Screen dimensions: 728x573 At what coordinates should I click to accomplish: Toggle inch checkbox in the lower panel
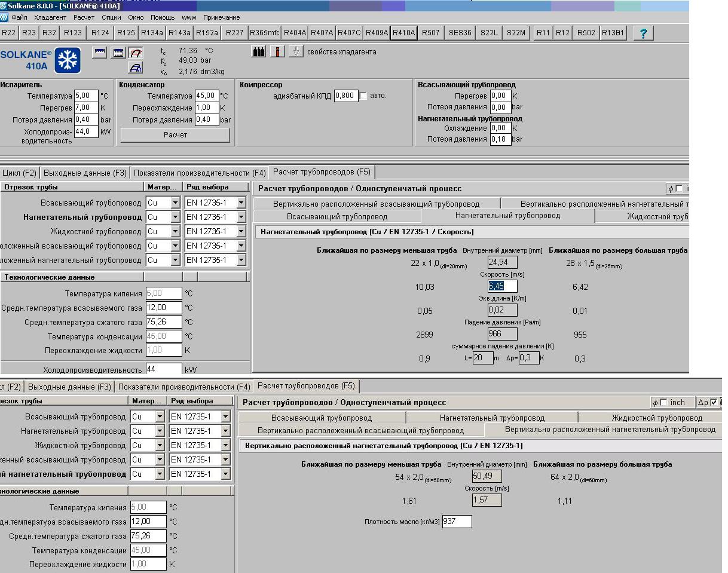point(664,403)
